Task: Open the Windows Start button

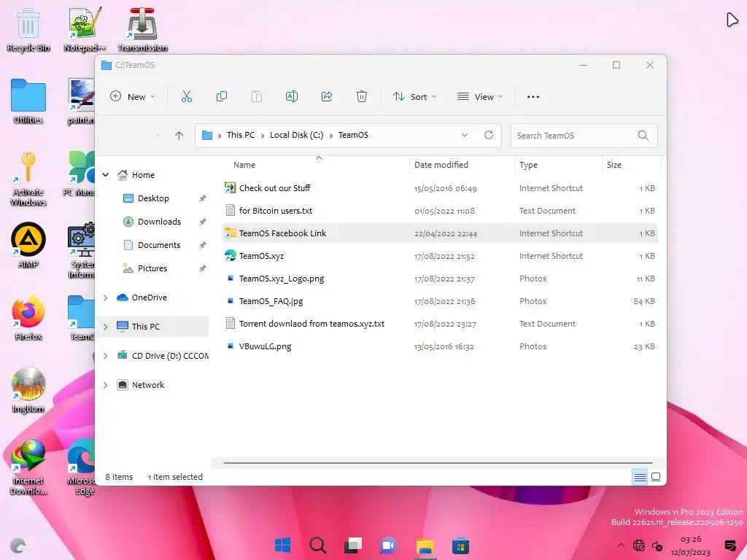Action: click(x=282, y=545)
